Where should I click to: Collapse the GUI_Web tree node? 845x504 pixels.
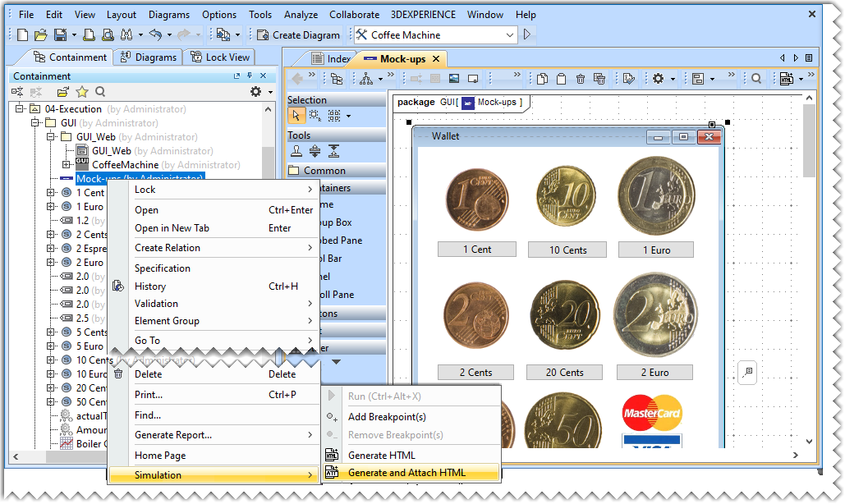tap(51, 137)
